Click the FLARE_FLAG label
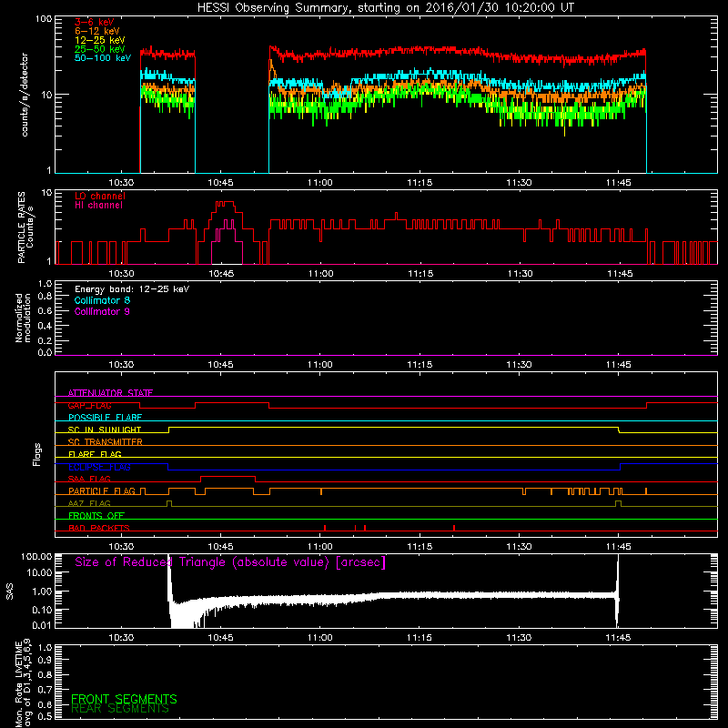The image size is (728, 728). [95, 454]
